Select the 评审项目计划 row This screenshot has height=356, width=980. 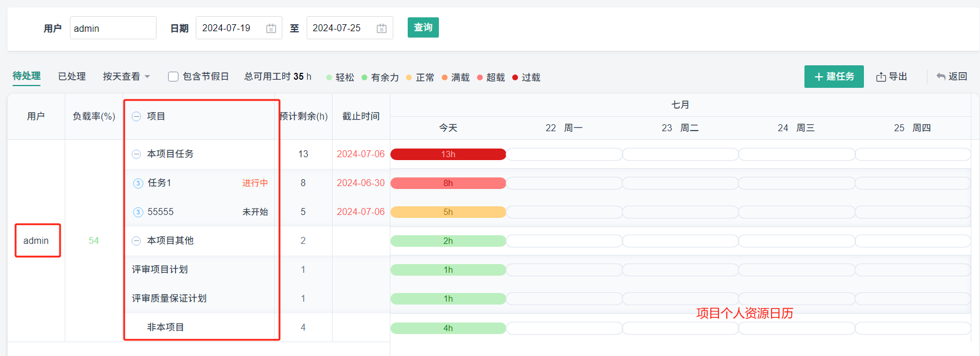coord(160,269)
